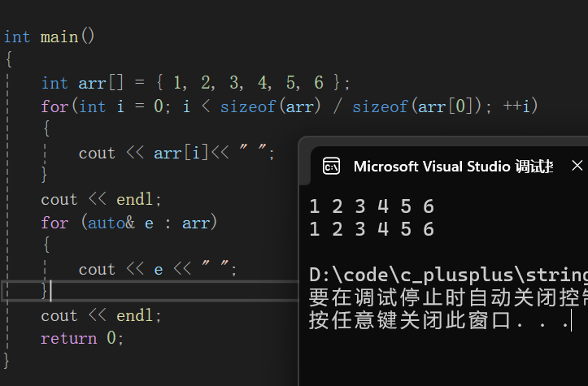Image resolution: width=588 pixels, height=386 pixels.
Task: Click '++i' in the for loop header
Action: coord(516,106)
